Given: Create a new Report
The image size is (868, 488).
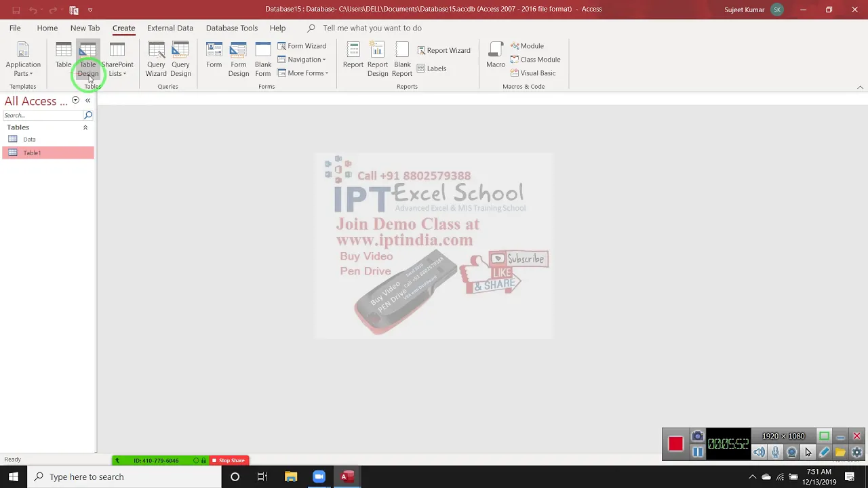Looking at the screenshot, I should [353, 56].
